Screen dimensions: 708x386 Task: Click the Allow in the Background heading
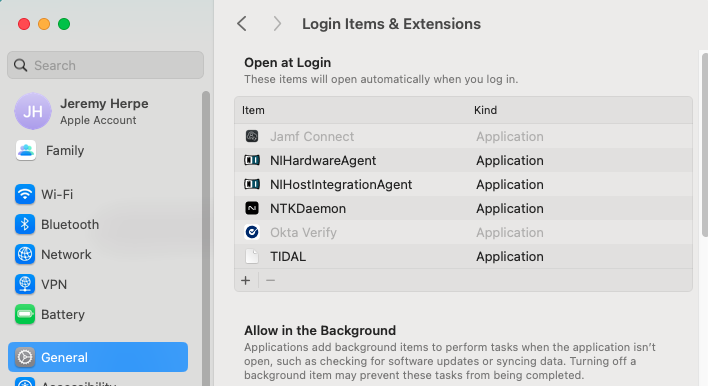[320, 330]
